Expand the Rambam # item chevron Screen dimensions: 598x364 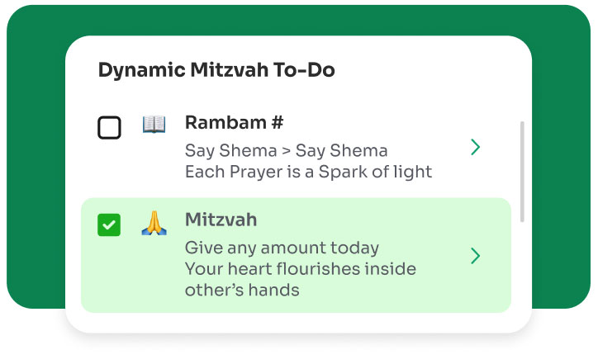[475, 148]
